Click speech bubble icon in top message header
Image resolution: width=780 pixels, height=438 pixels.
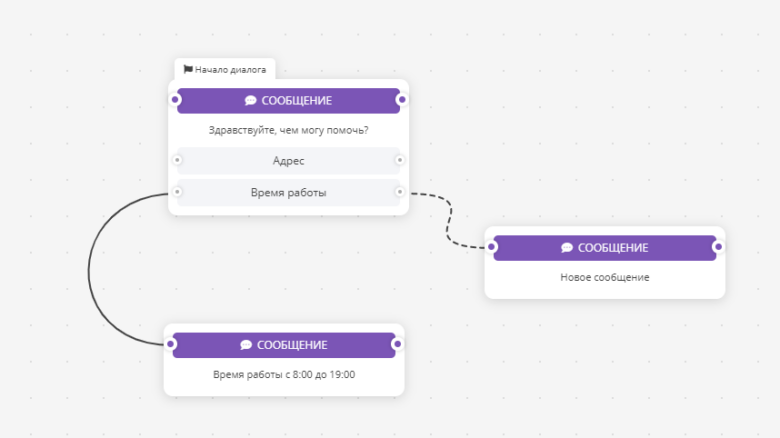click(x=250, y=101)
